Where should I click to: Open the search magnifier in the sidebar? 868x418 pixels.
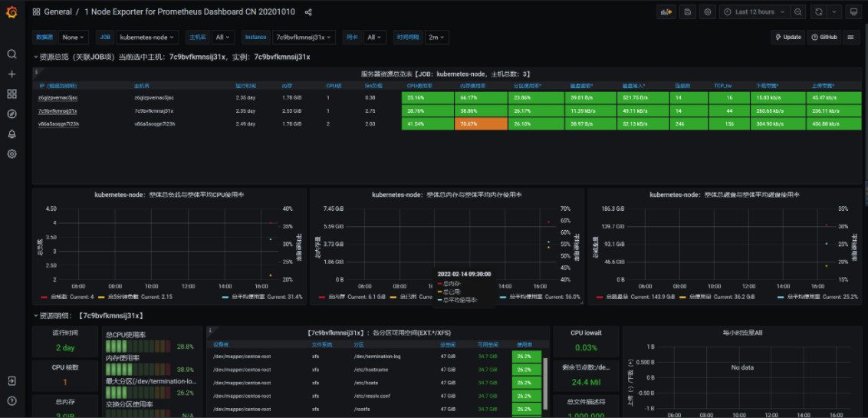click(x=12, y=54)
